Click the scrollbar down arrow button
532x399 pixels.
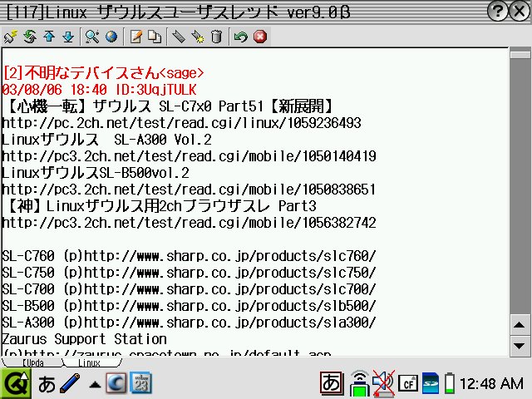coord(519,346)
